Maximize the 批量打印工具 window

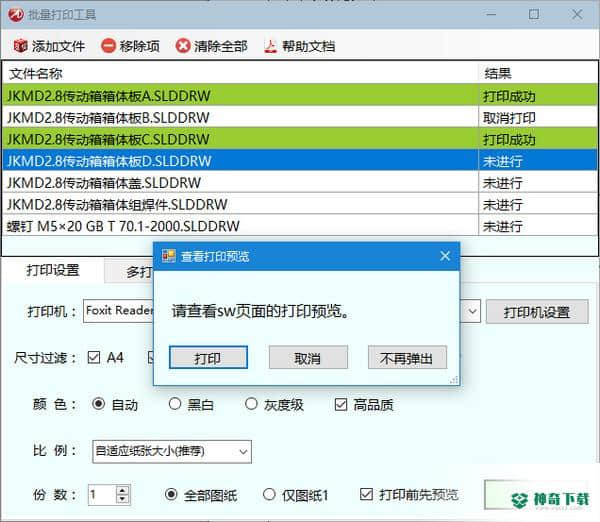534,15
